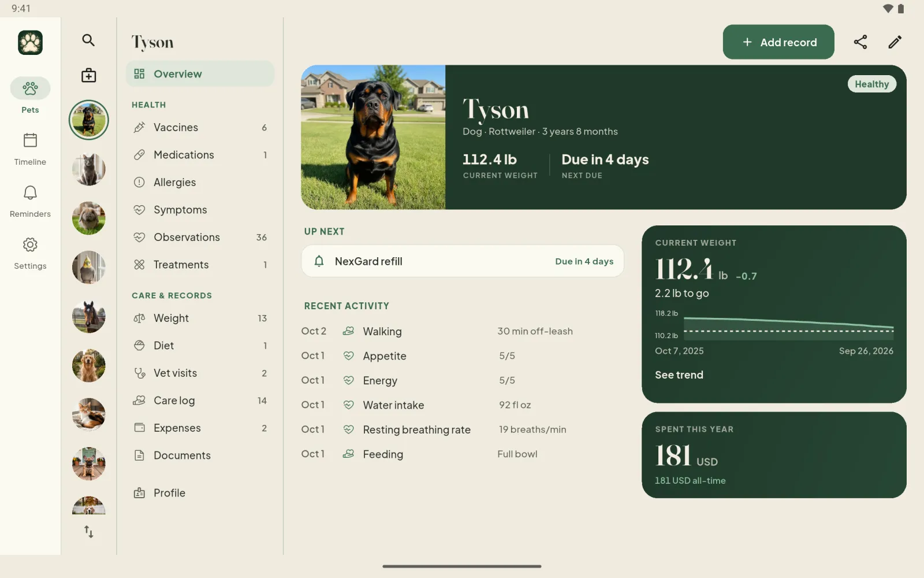Open Diet section
This screenshot has width=924, height=578.
click(x=200, y=346)
